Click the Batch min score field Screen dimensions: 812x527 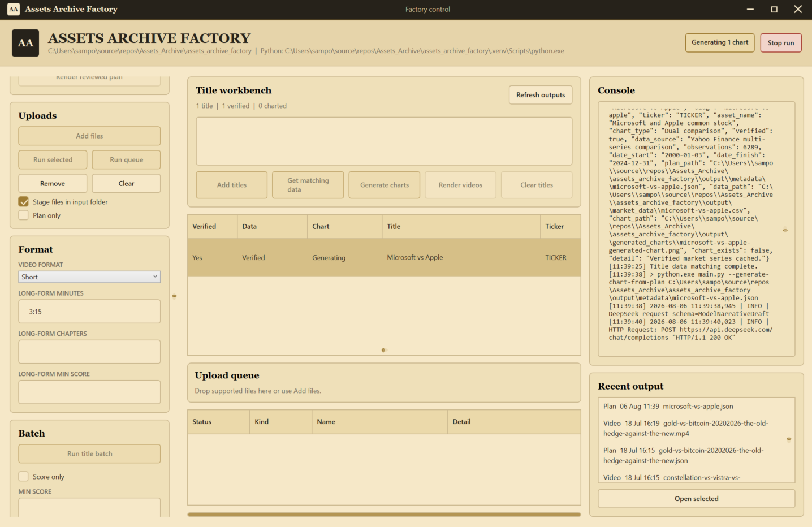(x=89, y=507)
